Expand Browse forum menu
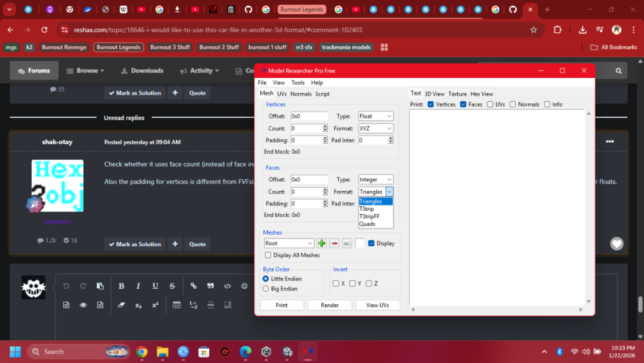 click(86, 71)
